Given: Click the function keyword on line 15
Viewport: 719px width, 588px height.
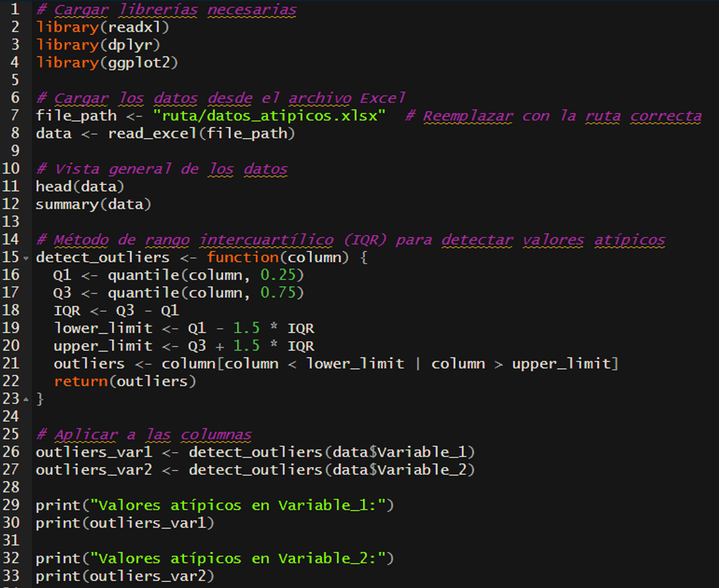Looking at the screenshot, I should [243, 257].
